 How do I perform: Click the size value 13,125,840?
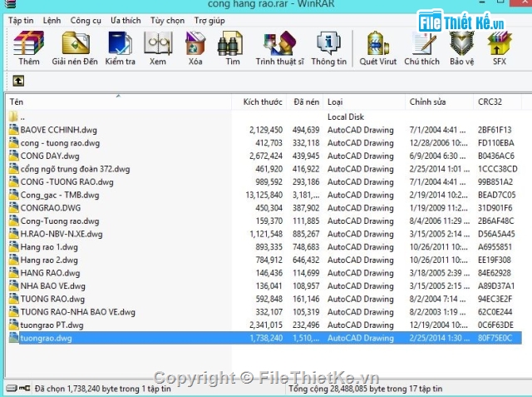point(264,195)
